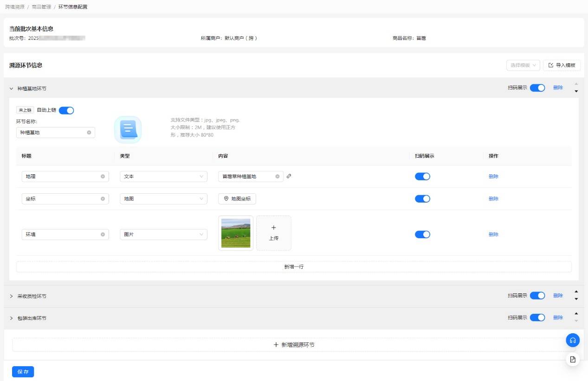This screenshot has width=588, height=381.
Task: Open type dropdown showing 地图
Action: [163, 199]
